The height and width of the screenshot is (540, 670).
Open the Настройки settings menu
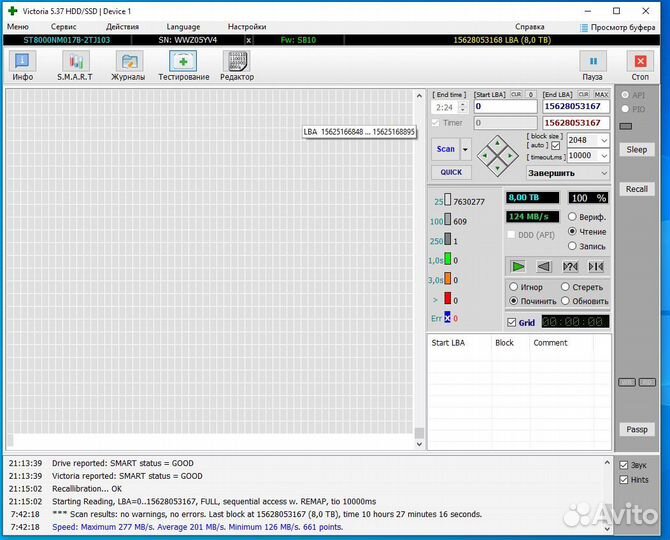pos(246,26)
